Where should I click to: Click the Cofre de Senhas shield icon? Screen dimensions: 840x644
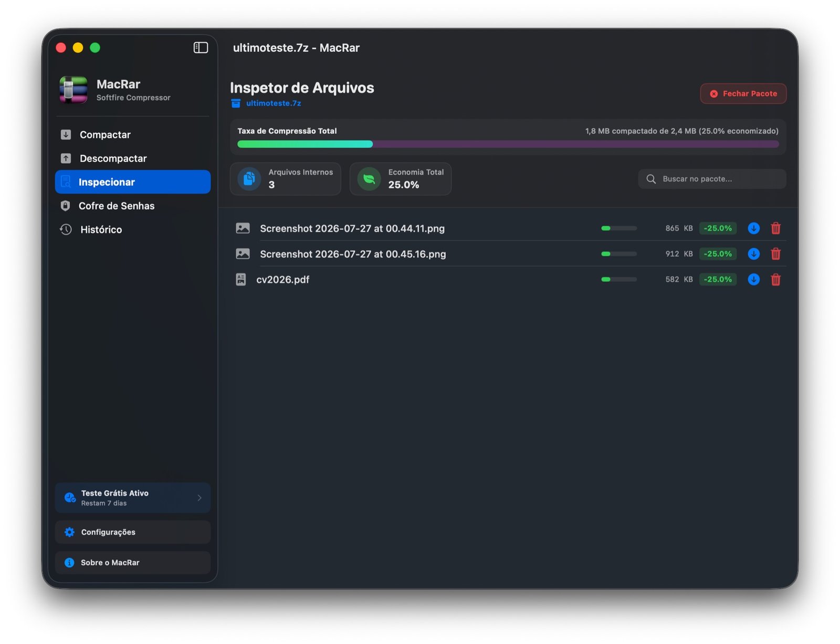(x=65, y=206)
